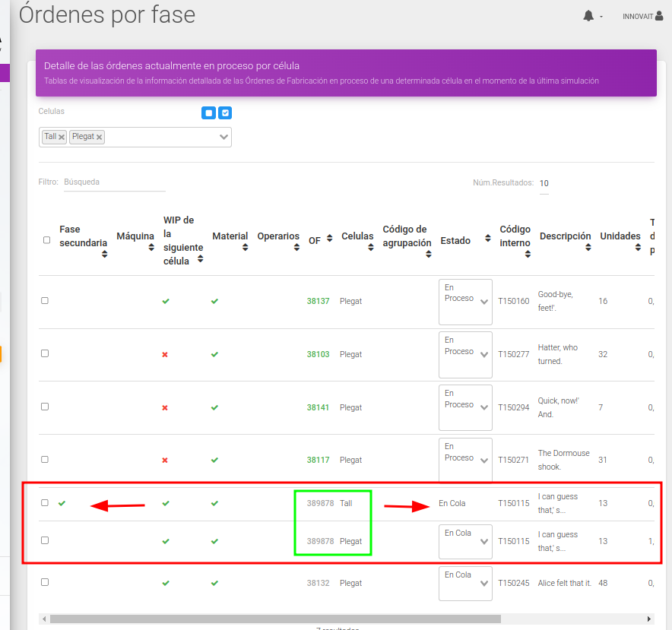The width and height of the screenshot is (672, 630).
Task: Click internal code T150277
Action: pos(513,354)
